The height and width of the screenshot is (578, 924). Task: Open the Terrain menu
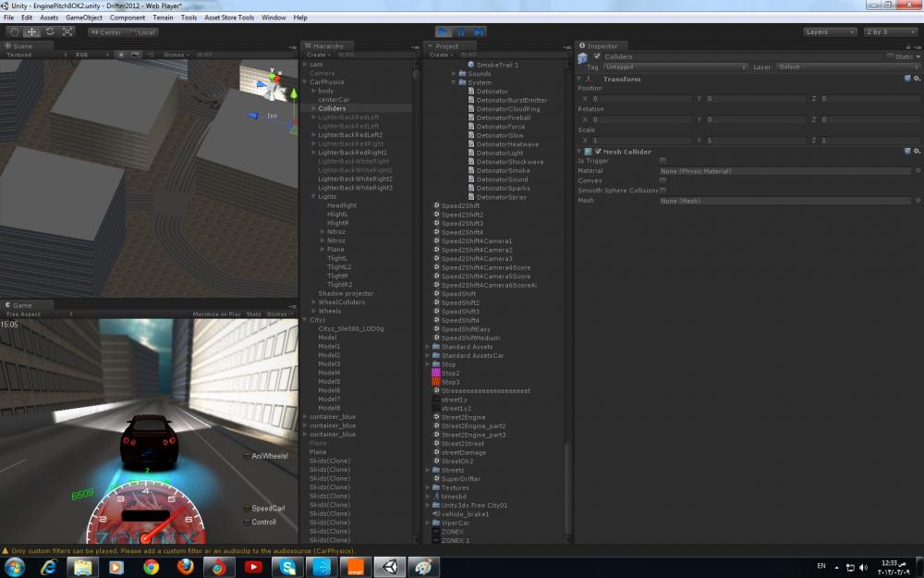[x=163, y=18]
